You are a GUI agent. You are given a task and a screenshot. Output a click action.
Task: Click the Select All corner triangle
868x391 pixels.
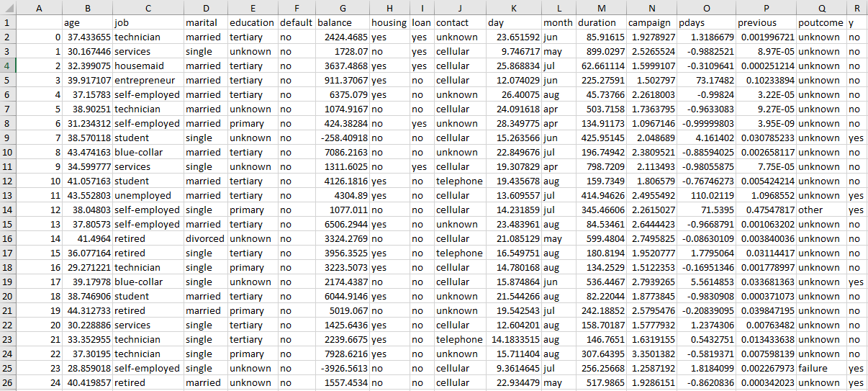(8, 7)
